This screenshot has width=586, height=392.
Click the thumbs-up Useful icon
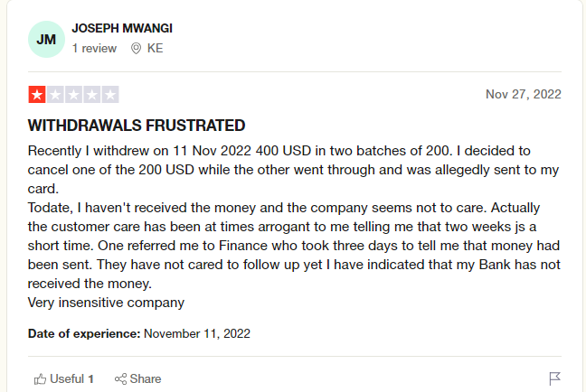click(x=40, y=379)
